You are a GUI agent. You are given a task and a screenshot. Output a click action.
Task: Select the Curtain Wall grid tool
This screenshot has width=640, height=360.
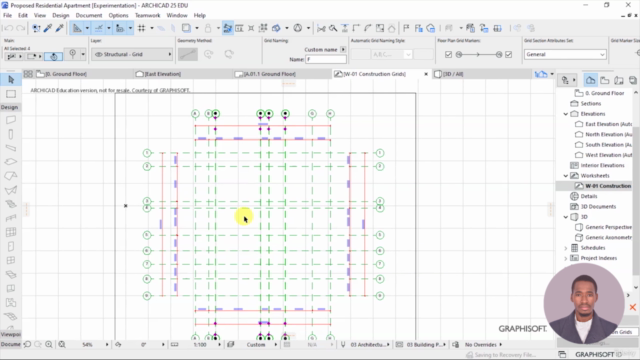click(x=11, y=232)
